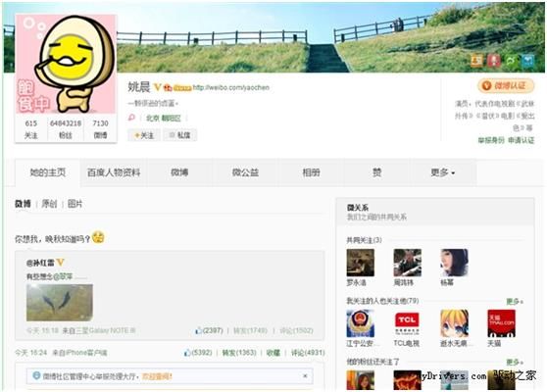547x392 pixels.
Task: Switch to the 微博 tab in the profile navigation
Action: pos(179,172)
